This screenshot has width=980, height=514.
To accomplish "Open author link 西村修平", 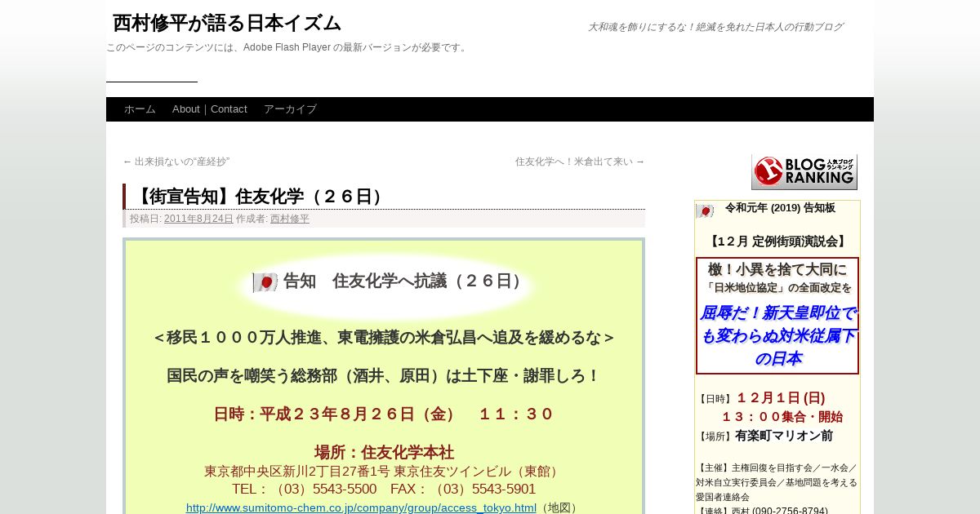I will click(290, 219).
